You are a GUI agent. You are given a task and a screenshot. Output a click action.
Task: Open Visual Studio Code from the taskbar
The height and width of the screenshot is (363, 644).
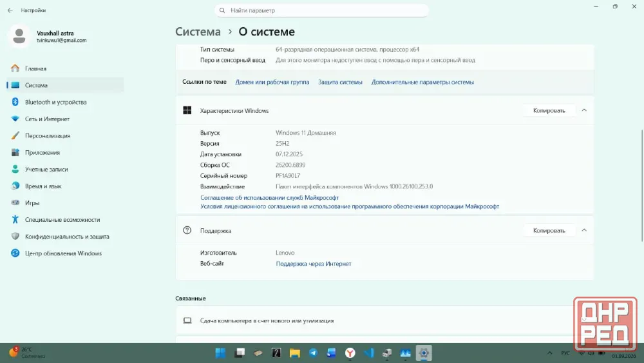click(x=369, y=353)
